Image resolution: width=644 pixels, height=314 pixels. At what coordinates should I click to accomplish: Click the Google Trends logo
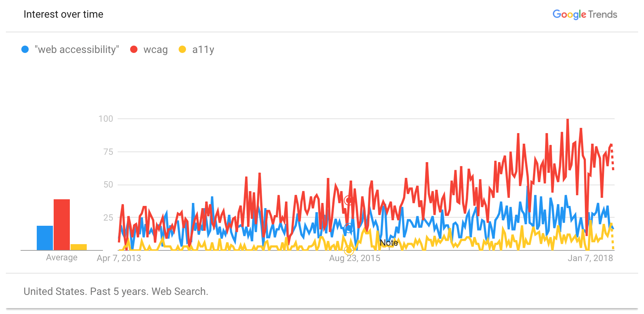point(584,14)
